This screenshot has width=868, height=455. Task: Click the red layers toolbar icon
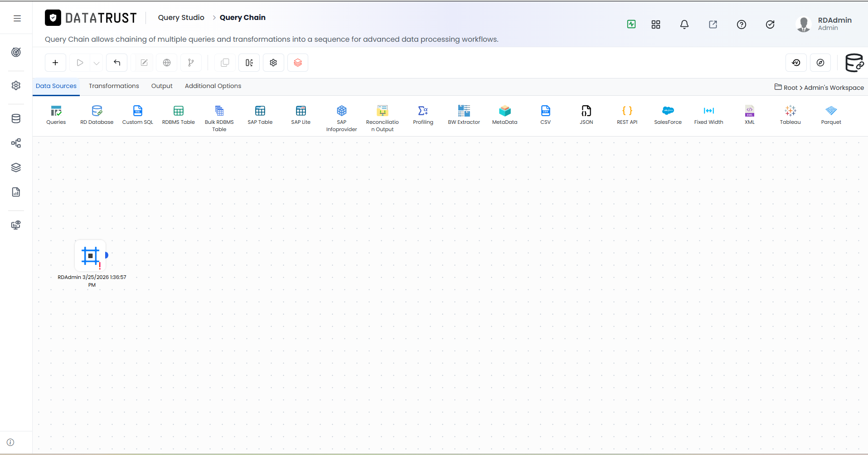pos(298,63)
